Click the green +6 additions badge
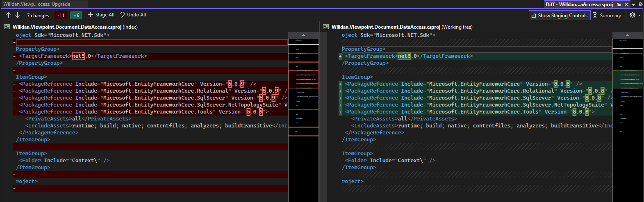The height and width of the screenshot is (202, 644). (x=76, y=16)
